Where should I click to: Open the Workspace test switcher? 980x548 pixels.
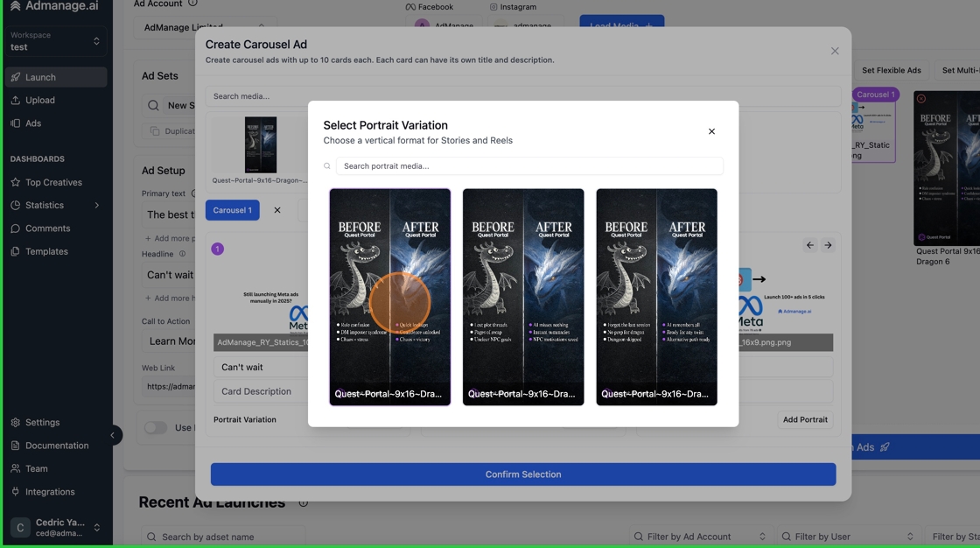click(56, 41)
